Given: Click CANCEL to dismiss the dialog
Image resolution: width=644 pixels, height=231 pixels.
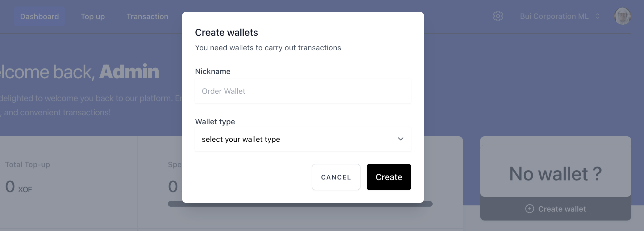Looking at the screenshot, I should 336,177.
